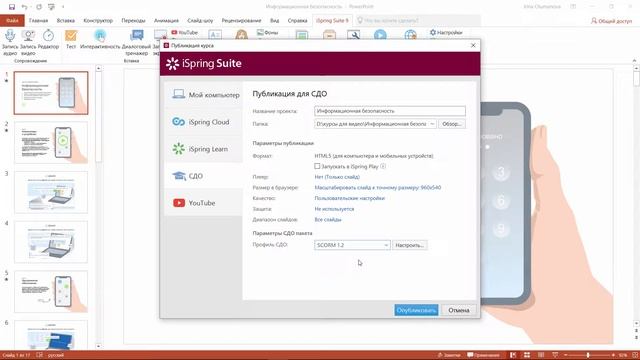
Task: Click in the Название проекта field
Action: pyautogui.click(x=390, y=111)
